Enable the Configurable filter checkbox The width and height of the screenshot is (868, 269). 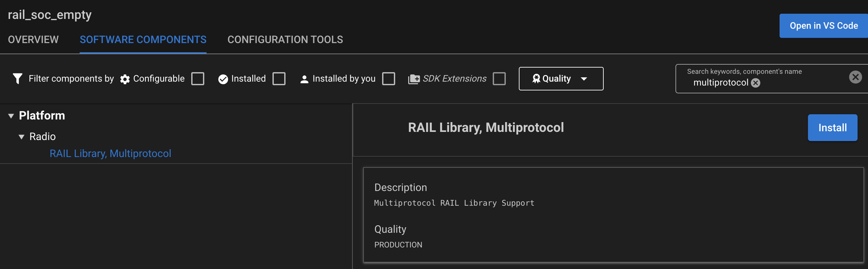pyautogui.click(x=198, y=79)
